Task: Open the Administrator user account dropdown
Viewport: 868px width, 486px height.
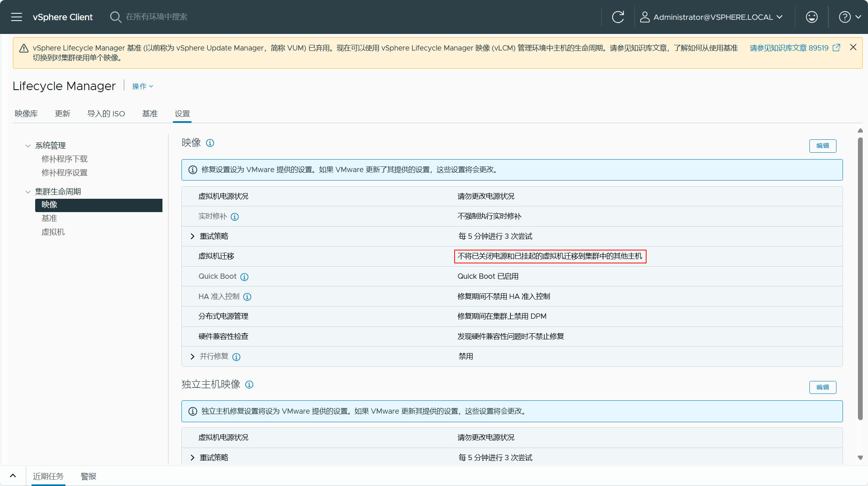Action: (x=712, y=17)
